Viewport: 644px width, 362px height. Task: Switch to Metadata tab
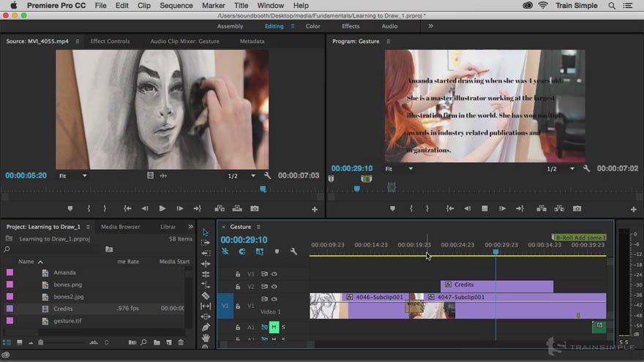click(252, 42)
